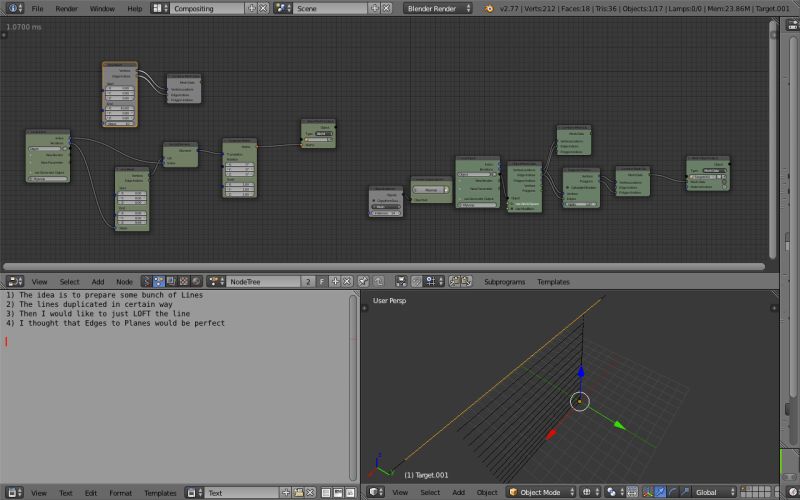The image size is (800, 500).
Task: Edit the Scene name field
Action: 330,8
